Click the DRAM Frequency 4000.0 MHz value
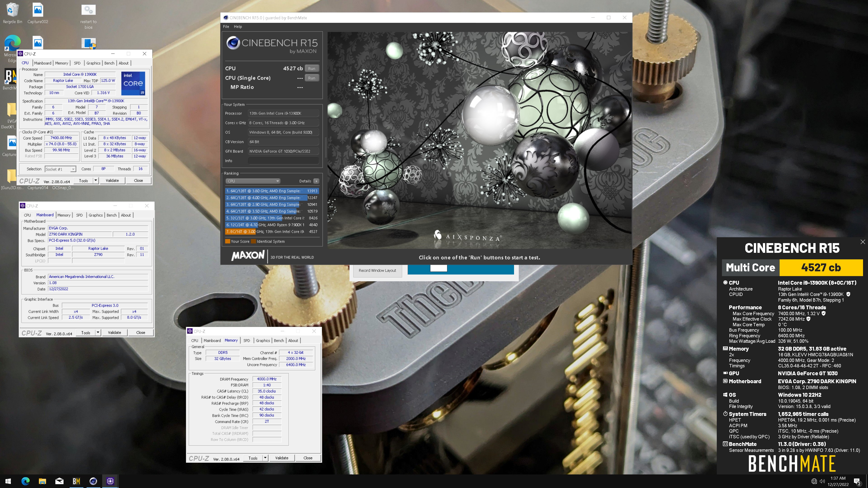The width and height of the screenshot is (868, 488). click(267, 379)
